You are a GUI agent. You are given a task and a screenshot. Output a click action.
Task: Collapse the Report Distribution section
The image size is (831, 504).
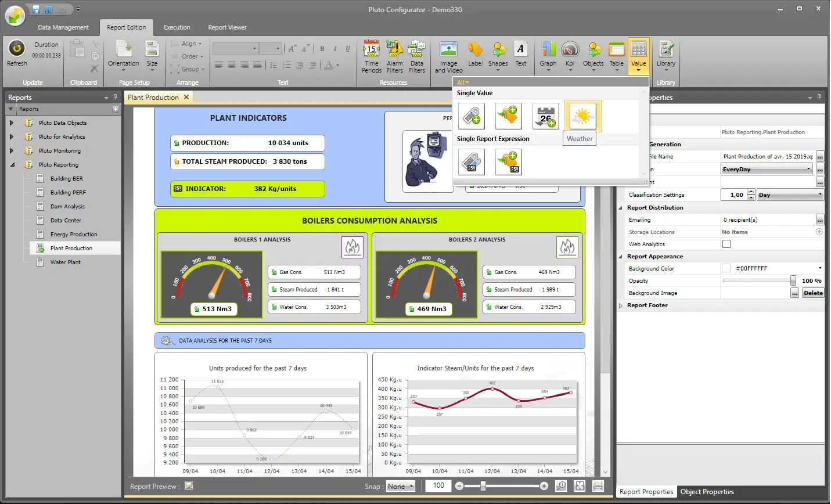621,208
